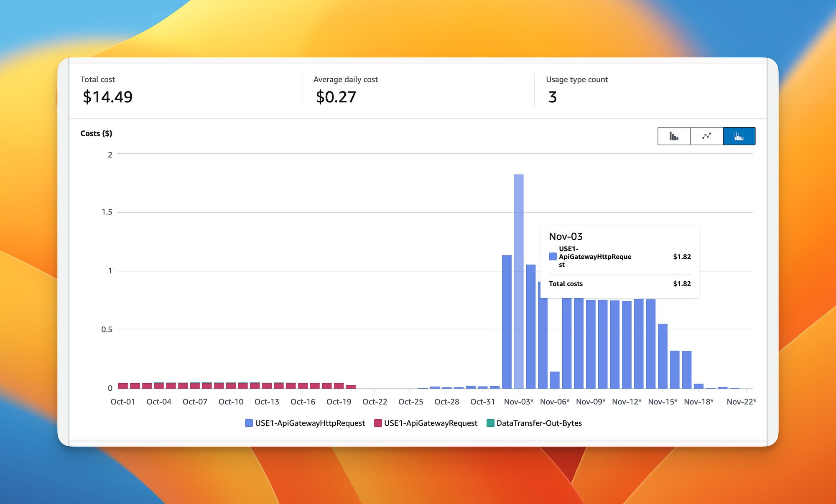Click the USE1-ApiGatewayHttpRequest legend color icon
The width and height of the screenshot is (836, 504).
click(248, 423)
